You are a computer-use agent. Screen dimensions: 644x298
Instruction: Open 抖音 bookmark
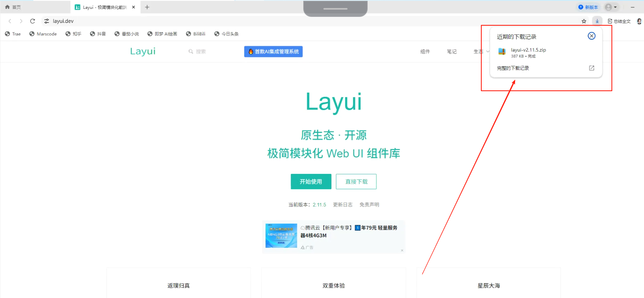click(98, 34)
